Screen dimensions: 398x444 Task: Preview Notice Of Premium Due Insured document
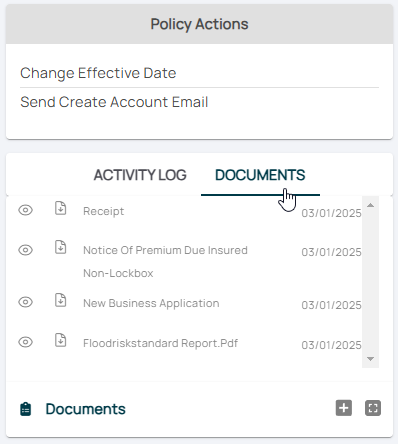25,250
